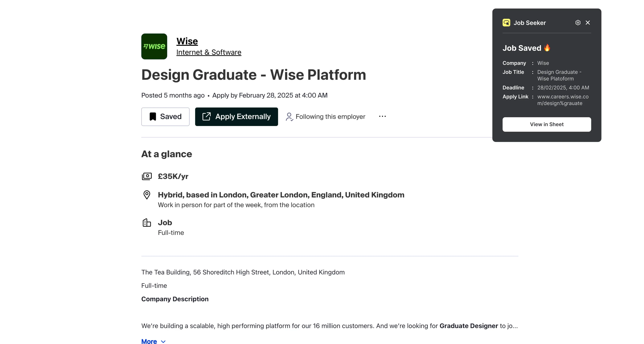The height and width of the screenshot is (344, 644).
Task: Click the Apply Externally button
Action: click(x=236, y=117)
